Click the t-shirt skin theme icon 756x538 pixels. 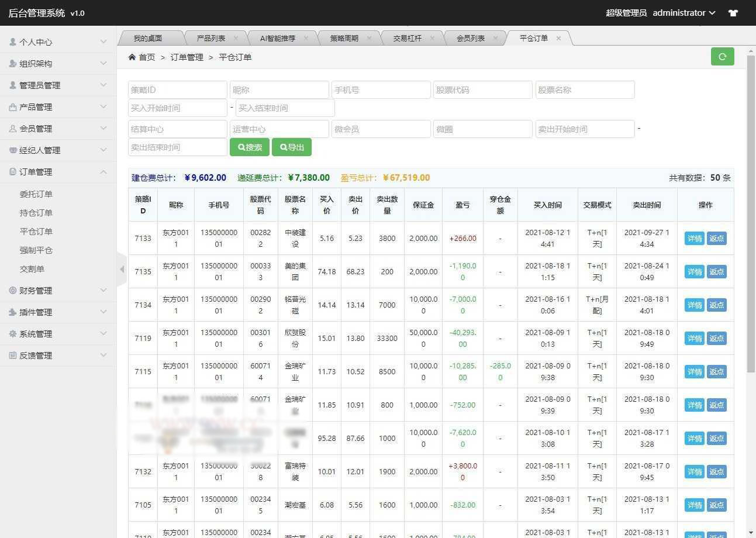click(x=733, y=13)
